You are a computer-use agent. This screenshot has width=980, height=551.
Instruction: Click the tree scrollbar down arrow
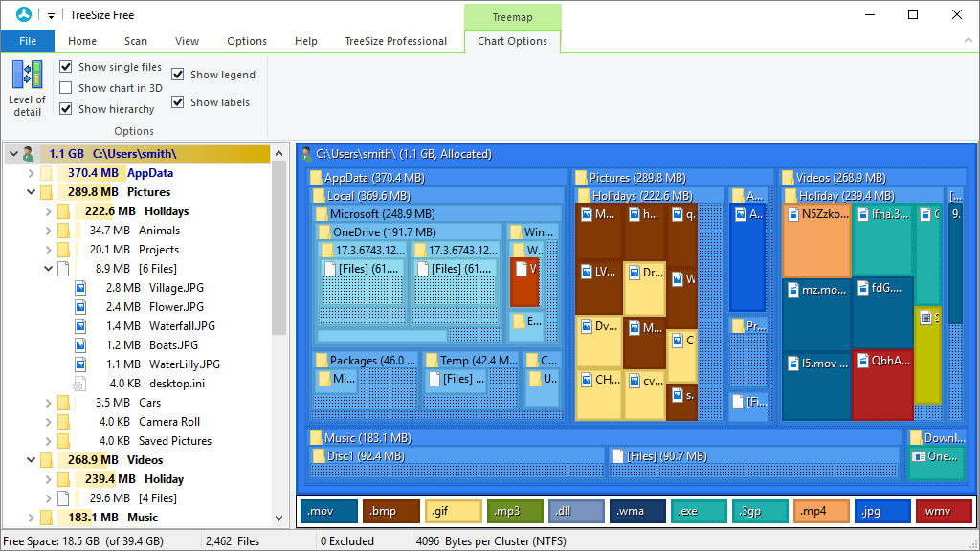pyautogui.click(x=278, y=518)
